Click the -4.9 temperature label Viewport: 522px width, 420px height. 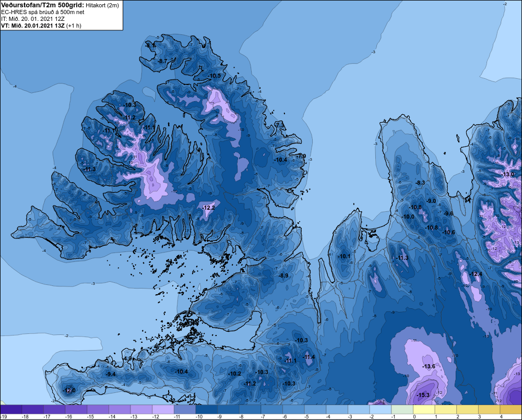point(127,358)
